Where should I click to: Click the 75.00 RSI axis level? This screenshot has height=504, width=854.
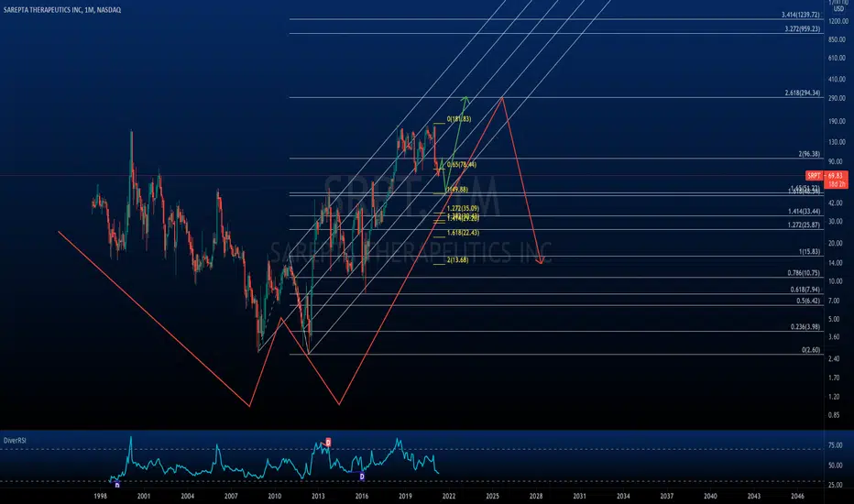click(836, 445)
